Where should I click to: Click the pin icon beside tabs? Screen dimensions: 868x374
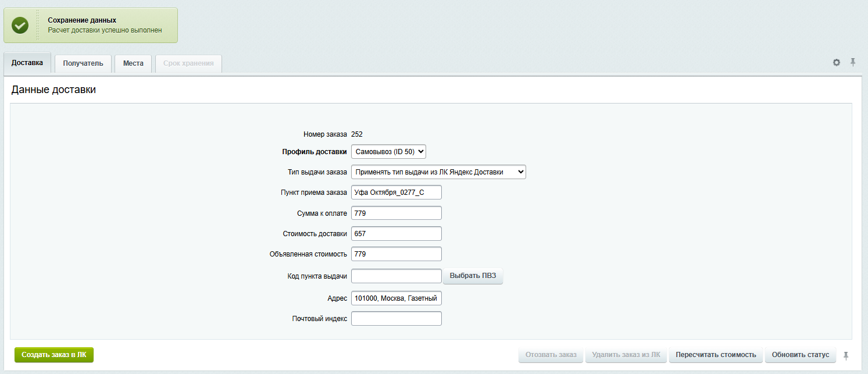point(853,62)
